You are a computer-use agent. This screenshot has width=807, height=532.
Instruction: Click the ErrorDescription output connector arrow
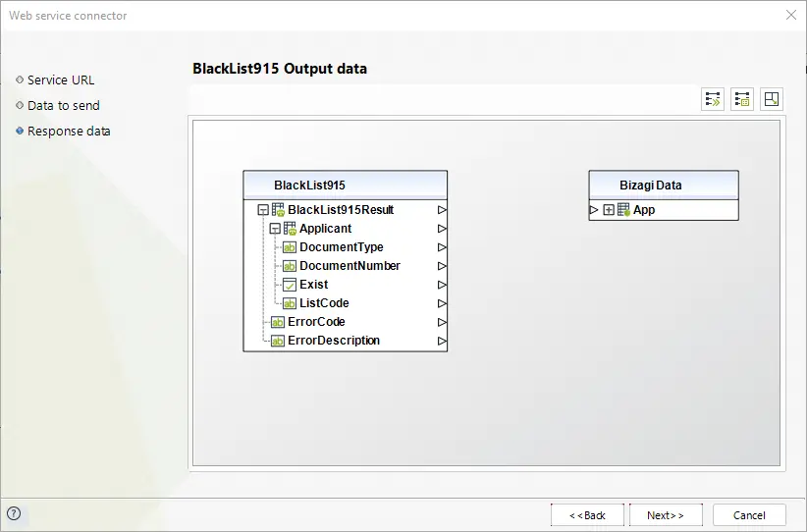point(442,341)
